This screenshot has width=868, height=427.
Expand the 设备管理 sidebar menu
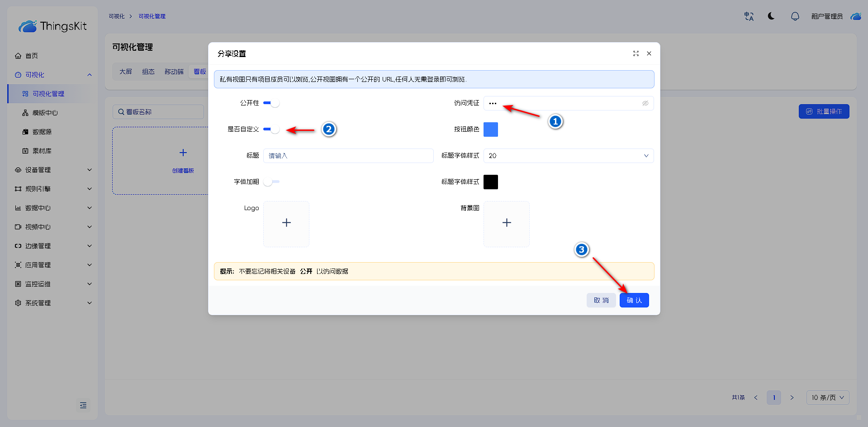click(x=52, y=170)
